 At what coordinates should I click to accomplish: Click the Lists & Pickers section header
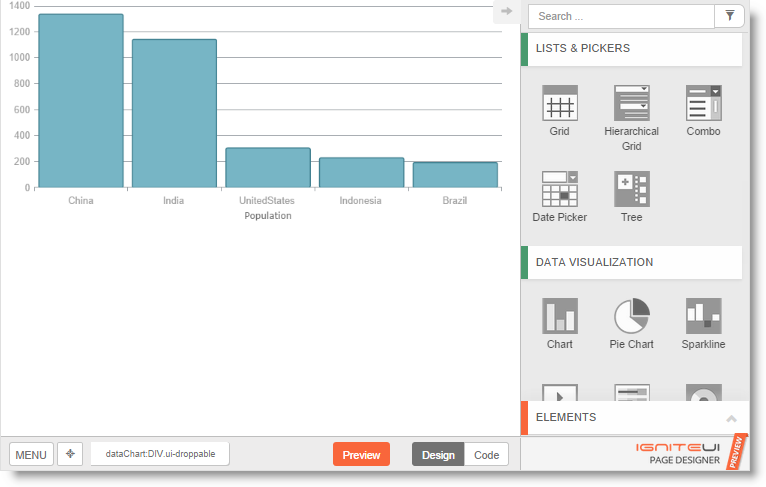tap(630, 48)
